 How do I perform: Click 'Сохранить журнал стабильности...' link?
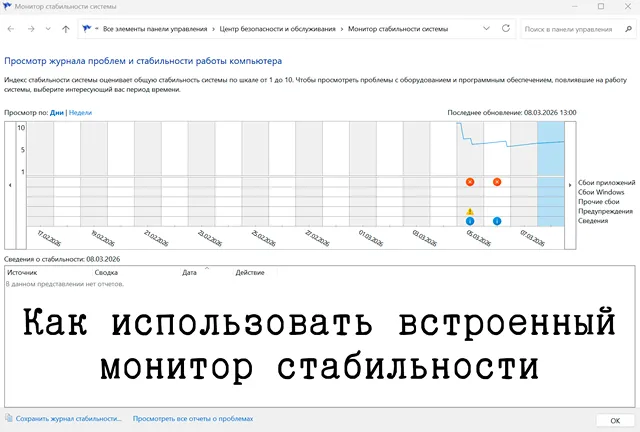click(69, 419)
